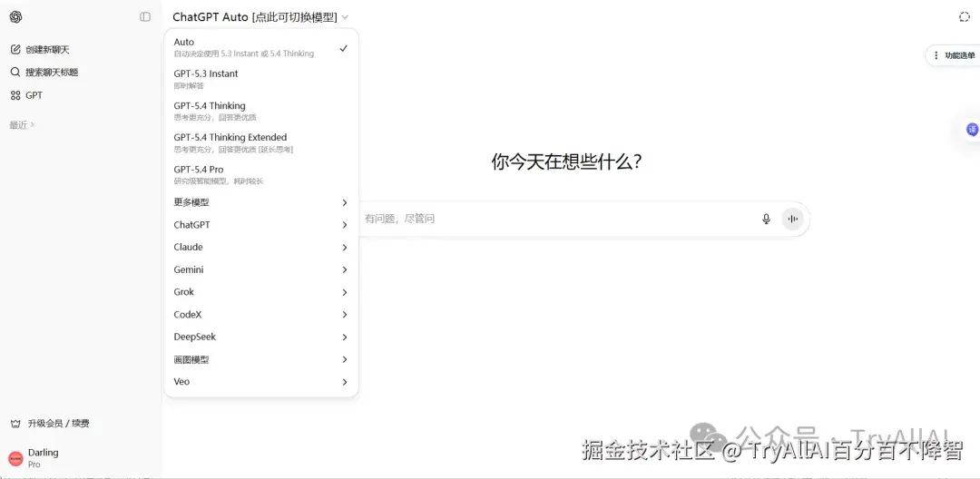
Task: Select the checked Auto model option
Action: pos(260,47)
